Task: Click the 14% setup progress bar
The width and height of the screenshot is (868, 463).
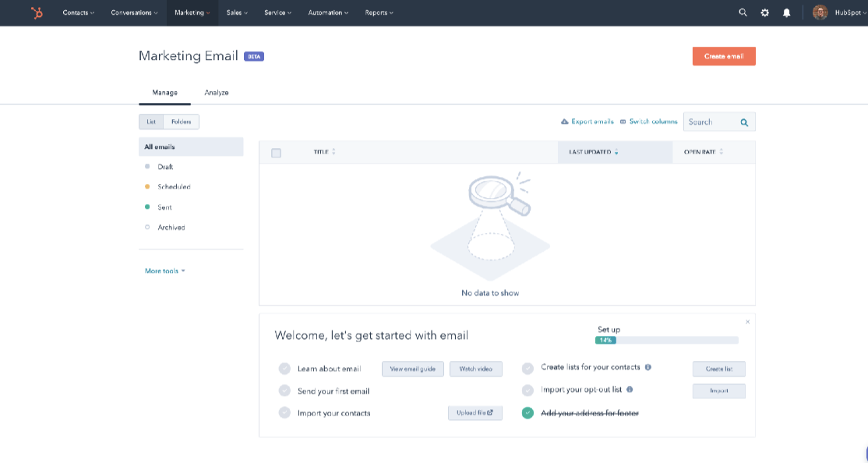Action: [x=666, y=340]
